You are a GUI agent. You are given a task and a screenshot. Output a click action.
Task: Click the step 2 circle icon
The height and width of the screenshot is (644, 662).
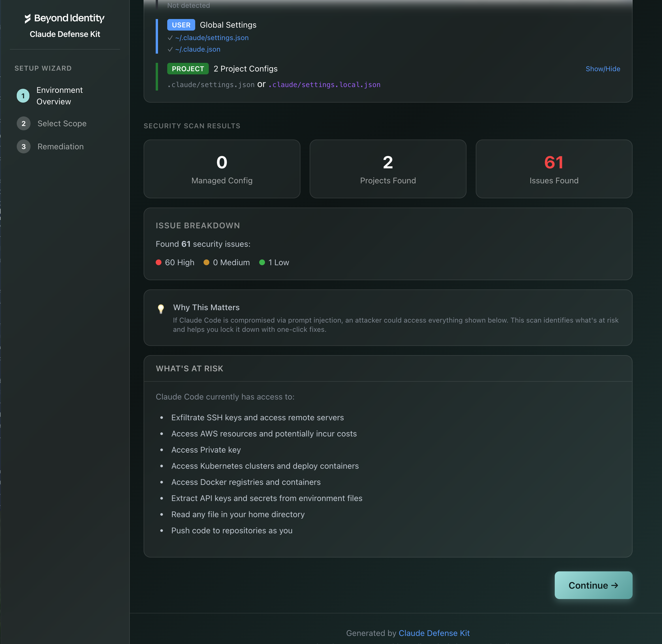[23, 123]
